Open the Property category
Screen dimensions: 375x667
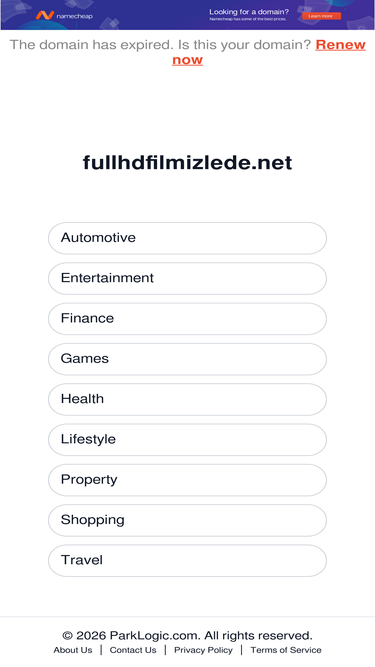tap(188, 480)
